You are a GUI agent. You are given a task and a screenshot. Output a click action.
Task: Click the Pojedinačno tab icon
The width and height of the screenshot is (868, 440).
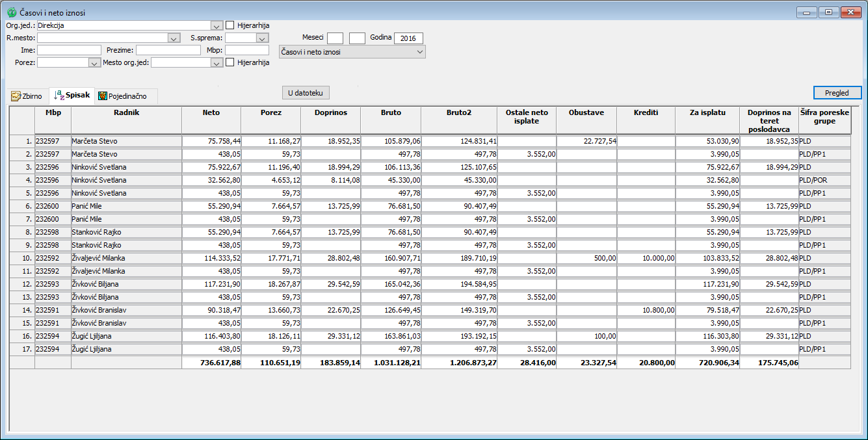(x=103, y=96)
